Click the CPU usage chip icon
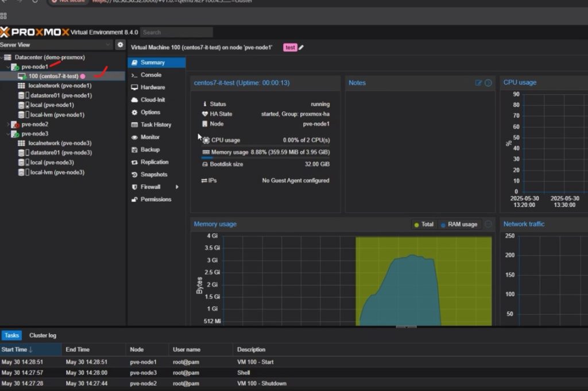The width and height of the screenshot is (588, 391). tap(206, 140)
